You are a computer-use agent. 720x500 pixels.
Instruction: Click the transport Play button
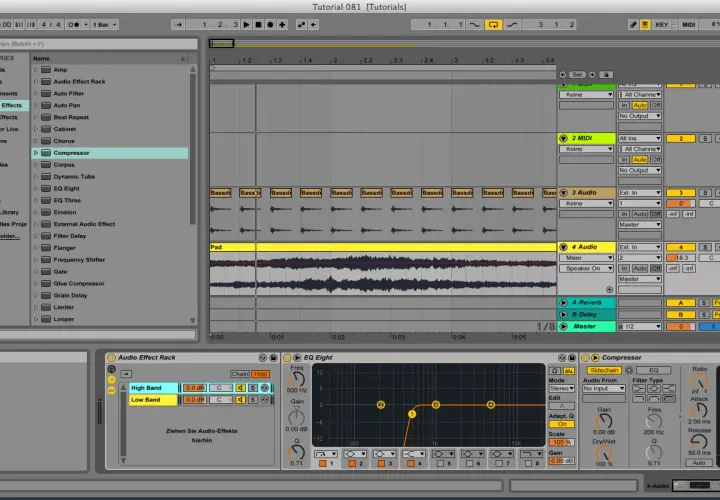point(247,25)
